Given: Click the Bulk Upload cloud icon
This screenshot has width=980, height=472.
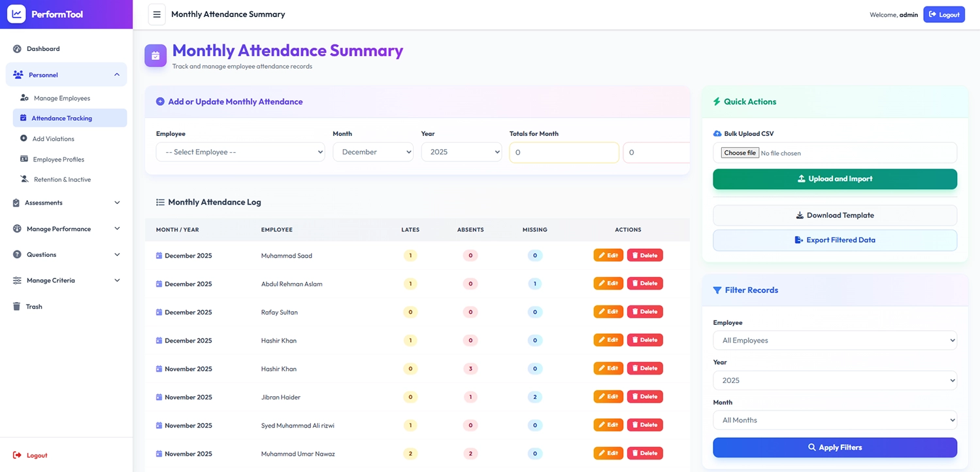Looking at the screenshot, I should (x=717, y=133).
